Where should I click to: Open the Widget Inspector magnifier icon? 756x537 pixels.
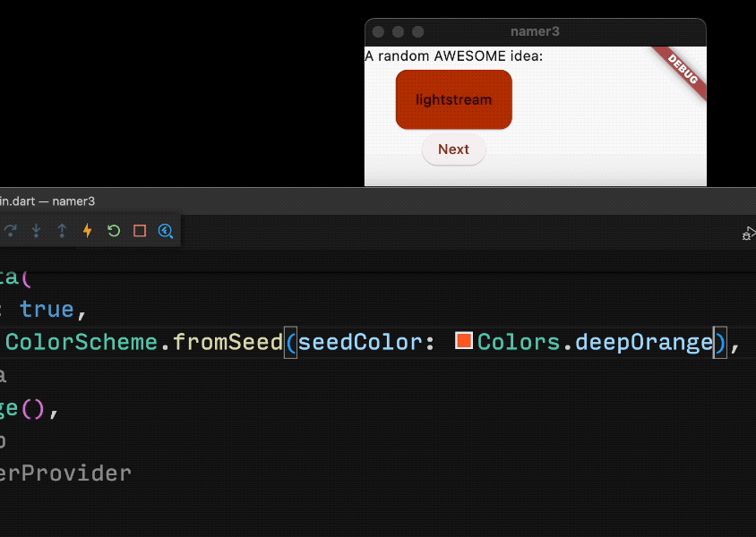(x=165, y=231)
